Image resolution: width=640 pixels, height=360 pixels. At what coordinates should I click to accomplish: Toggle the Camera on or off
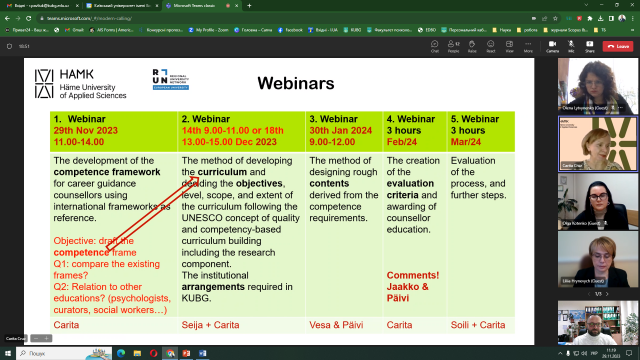pyautogui.click(x=552, y=47)
